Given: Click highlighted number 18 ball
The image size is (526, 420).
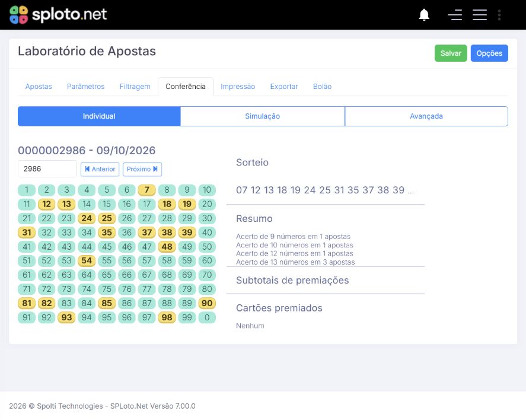Looking at the screenshot, I should pyautogui.click(x=167, y=204).
